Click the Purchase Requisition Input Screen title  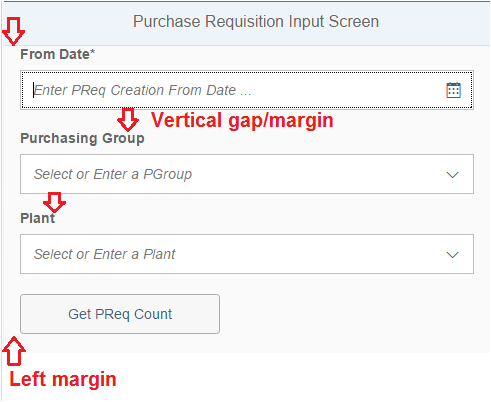click(x=256, y=22)
